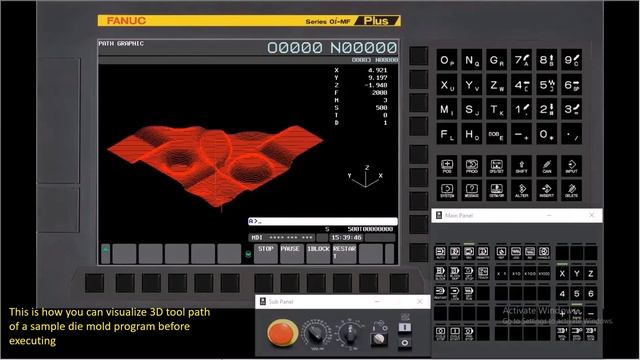Click the STOP soft key
Image resolution: width=640 pixels, height=360 pixels.
pyautogui.click(x=266, y=253)
